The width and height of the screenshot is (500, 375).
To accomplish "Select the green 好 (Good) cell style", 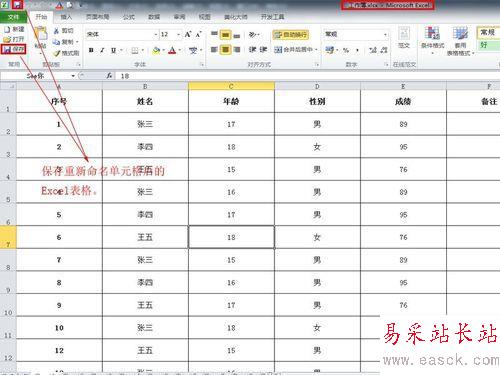I will [489, 45].
